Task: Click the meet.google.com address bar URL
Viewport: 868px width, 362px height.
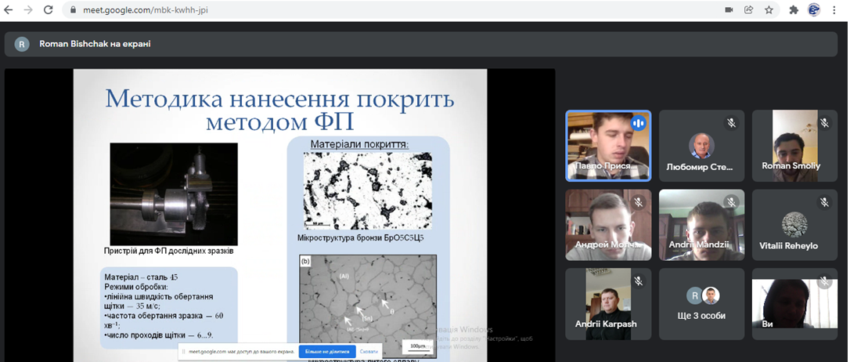Action: [x=145, y=11]
